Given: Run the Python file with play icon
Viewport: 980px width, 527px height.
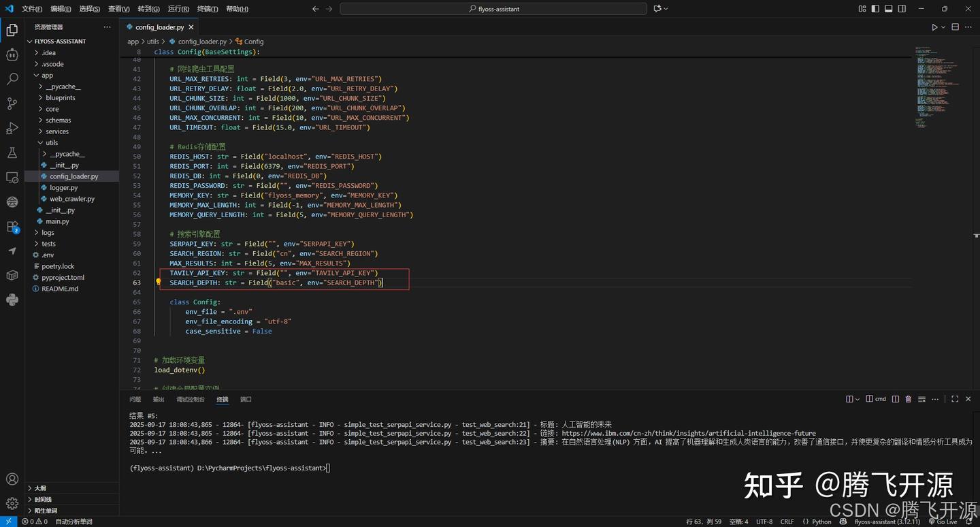Looking at the screenshot, I should coord(934,27).
